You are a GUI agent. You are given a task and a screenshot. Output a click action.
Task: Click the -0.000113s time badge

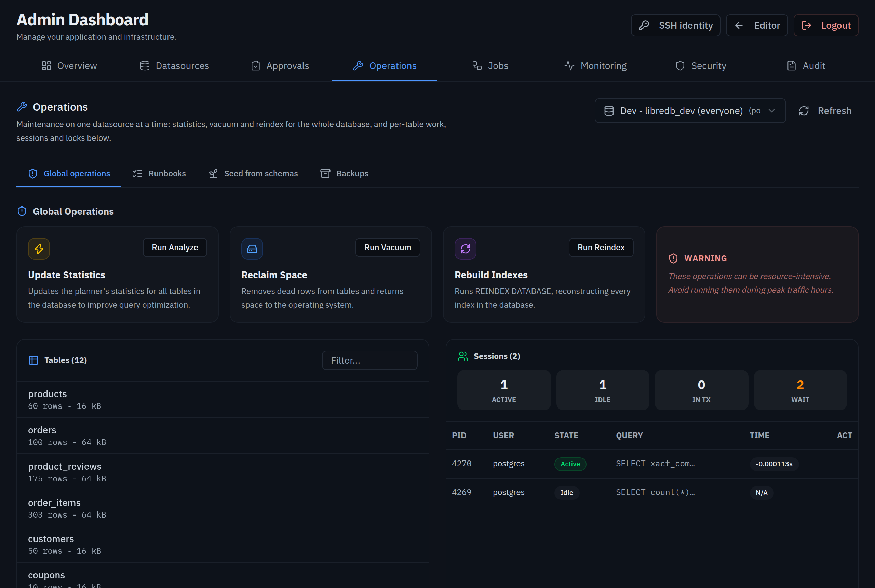pyautogui.click(x=774, y=464)
